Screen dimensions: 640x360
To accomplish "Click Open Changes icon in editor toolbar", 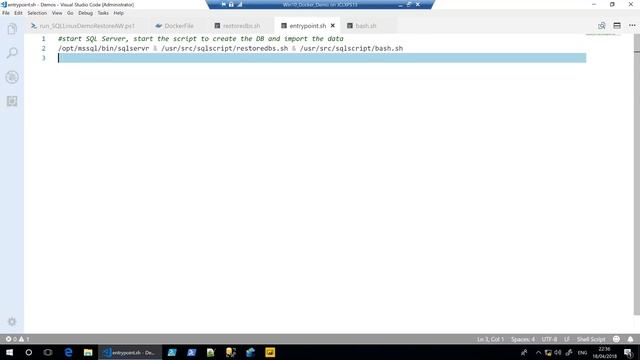I will point(602,25).
